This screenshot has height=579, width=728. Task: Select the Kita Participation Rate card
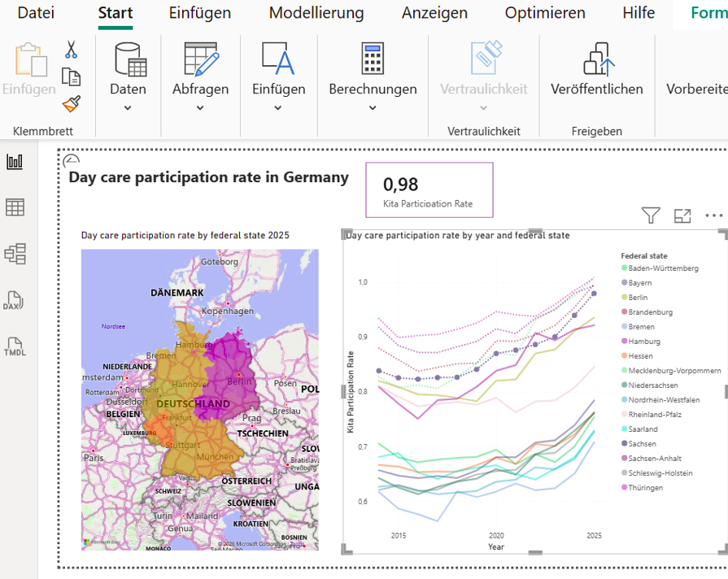[429, 190]
